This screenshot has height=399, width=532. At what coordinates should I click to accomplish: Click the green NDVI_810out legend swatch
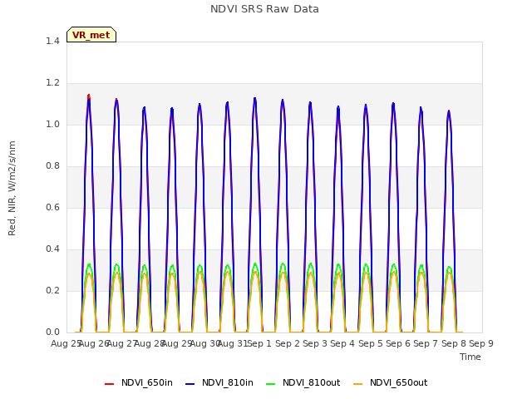(271, 384)
